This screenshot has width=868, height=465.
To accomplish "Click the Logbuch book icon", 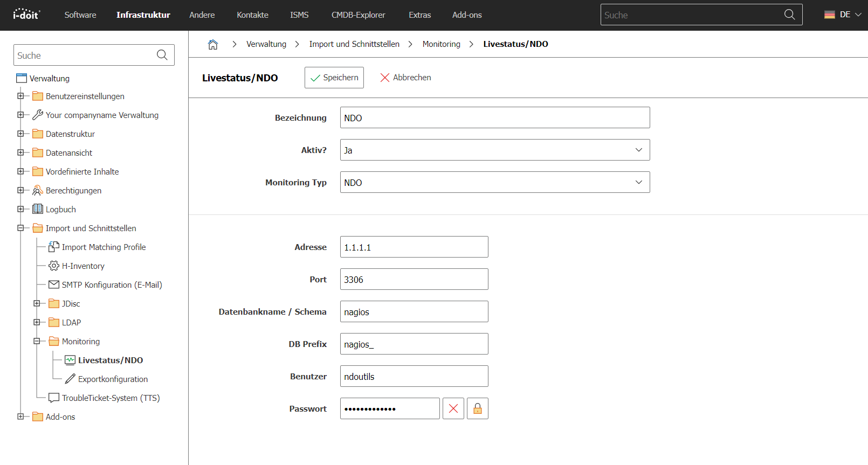I will [38, 209].
